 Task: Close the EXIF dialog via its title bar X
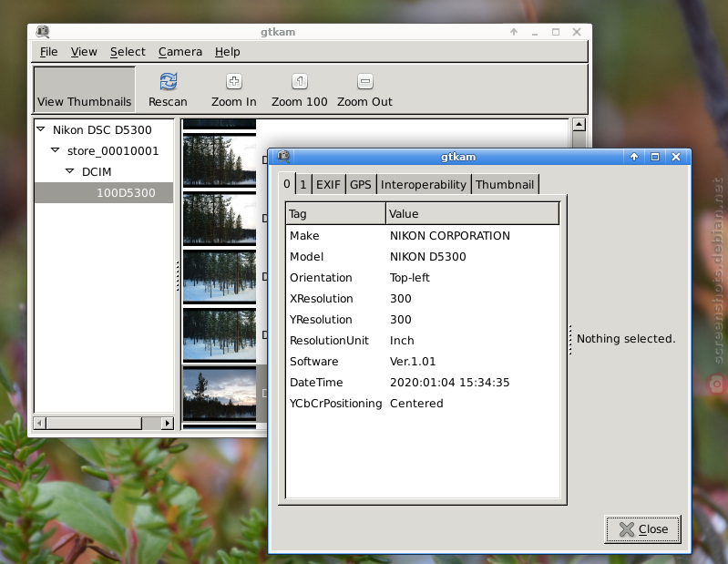point(676,157)
